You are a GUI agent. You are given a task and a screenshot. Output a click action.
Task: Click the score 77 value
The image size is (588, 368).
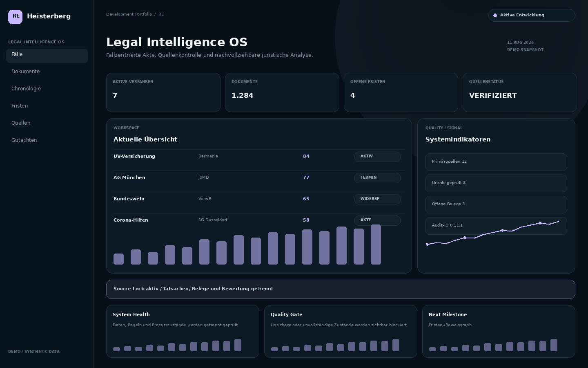click(x=306, y=178)
